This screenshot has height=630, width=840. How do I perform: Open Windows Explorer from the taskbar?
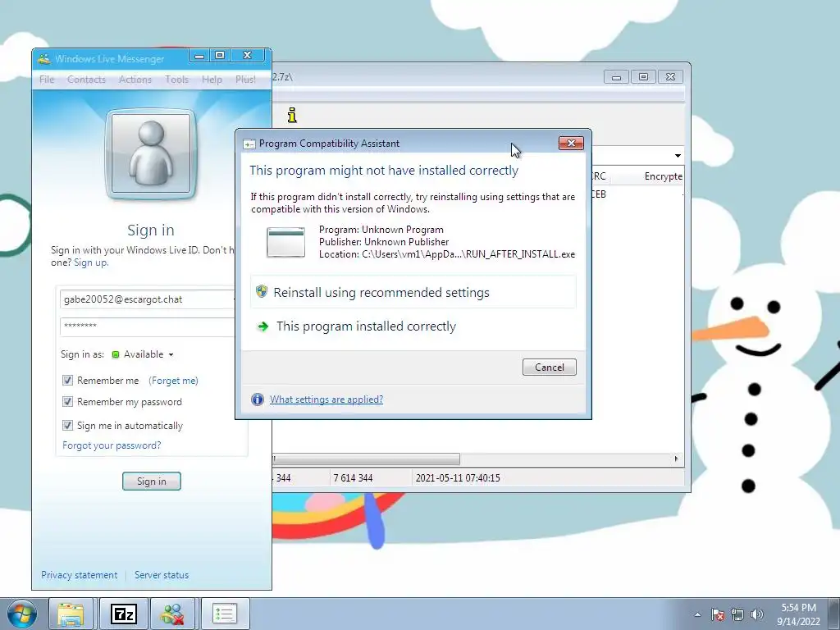71,614
